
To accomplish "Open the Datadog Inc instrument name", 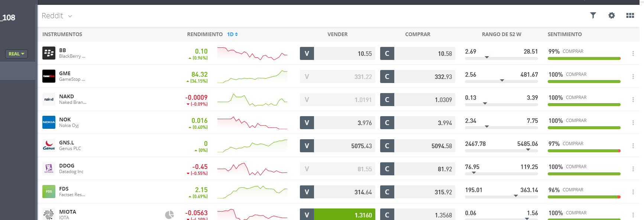I will tap(71, 172).
